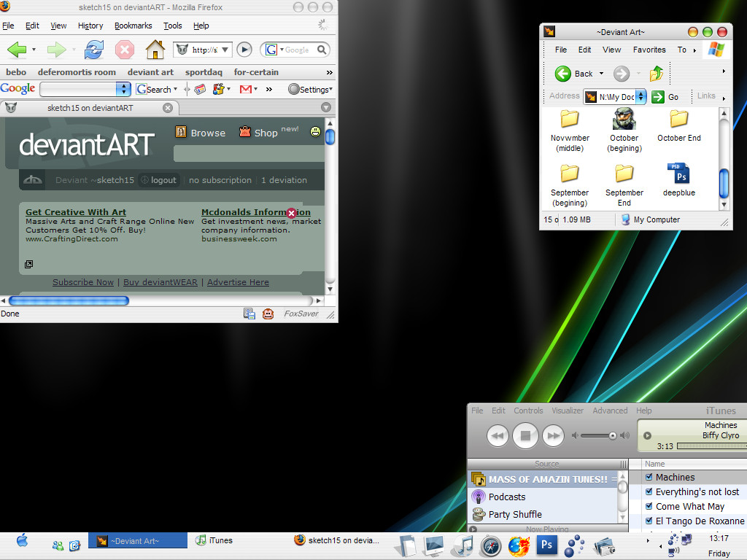The image size is (747, 560).
Task: Click the iTunes previous track button
Action: (498, 436)
